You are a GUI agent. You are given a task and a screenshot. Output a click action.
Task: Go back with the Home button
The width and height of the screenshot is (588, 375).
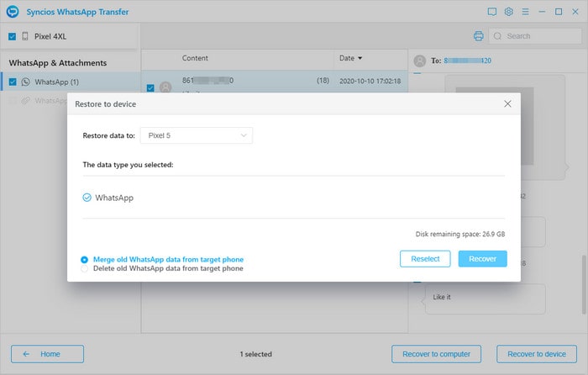(x=47, y=354)
